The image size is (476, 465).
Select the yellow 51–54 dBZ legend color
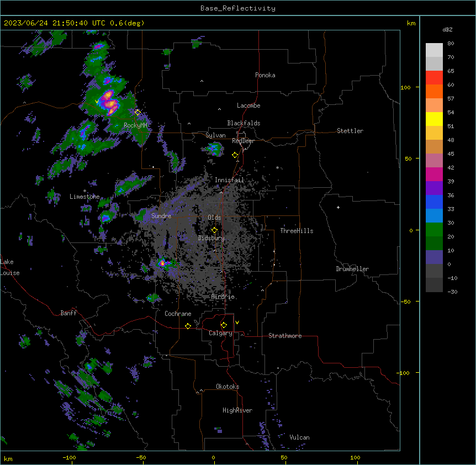click(434, 119)
